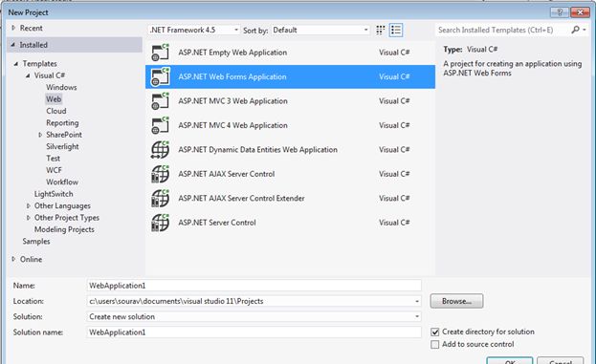Click the ASP.NET Empty Web Application template icon
Screen dimensions: 596x364
pos(160,53)
